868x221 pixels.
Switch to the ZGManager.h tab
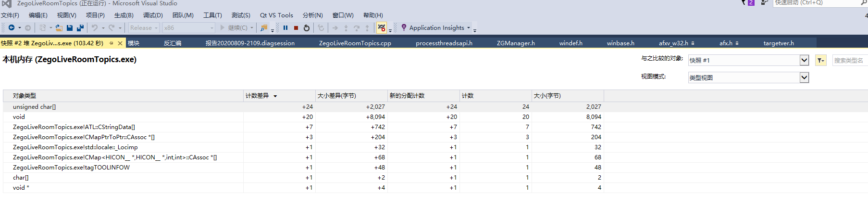516,43
